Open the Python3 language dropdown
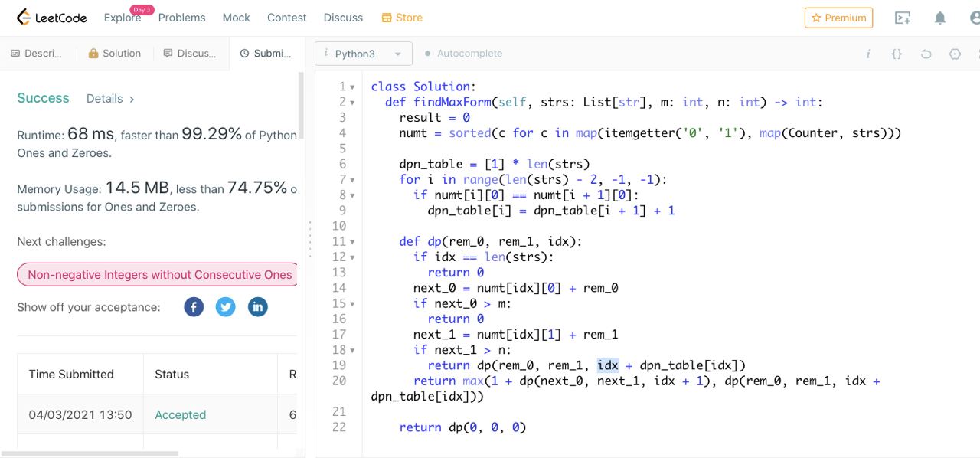Screen dimensions: 980x458 [364, 54]
